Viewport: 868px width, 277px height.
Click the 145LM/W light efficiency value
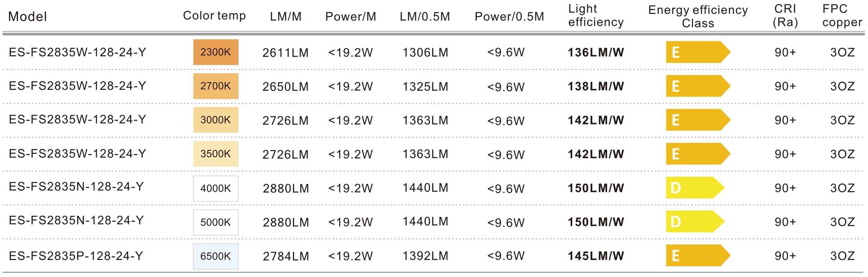pyautogui.click(x=596, y=256)
